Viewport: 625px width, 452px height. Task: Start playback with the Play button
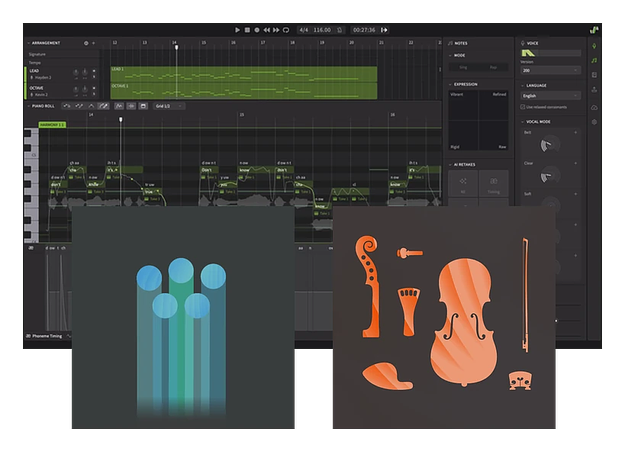click(x=237, y=30)
